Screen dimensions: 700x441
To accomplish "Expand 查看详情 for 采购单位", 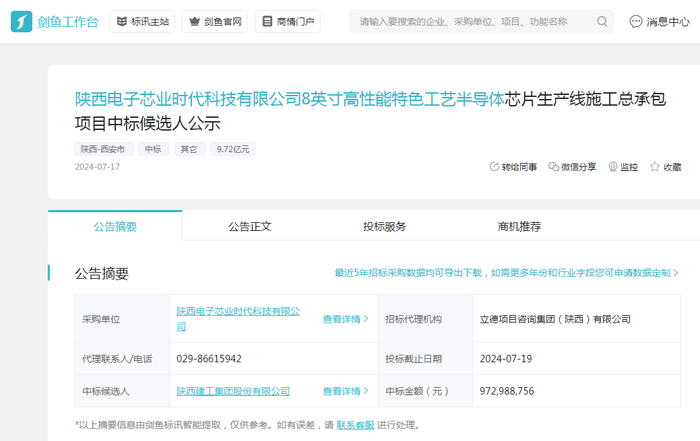I will click(345, 319).
